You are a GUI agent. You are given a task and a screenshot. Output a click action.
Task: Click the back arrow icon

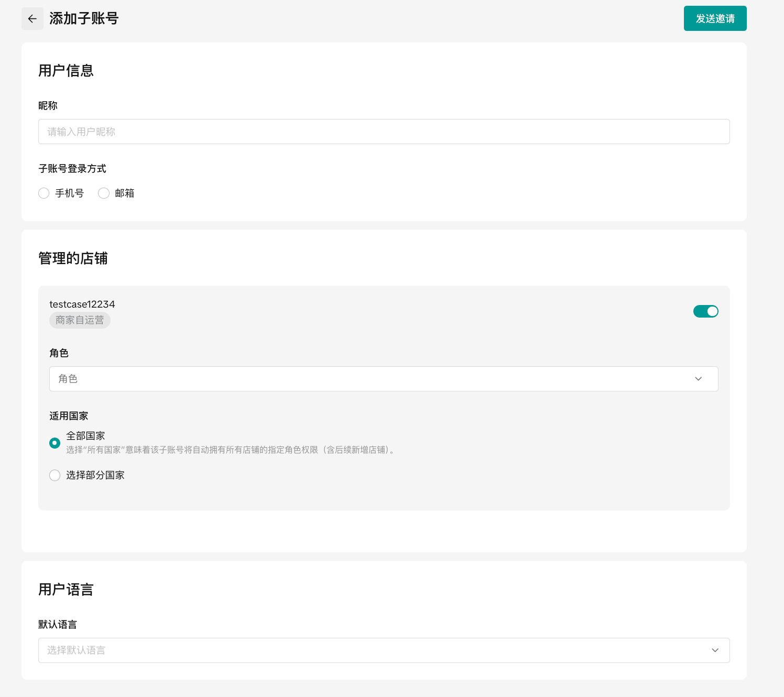pos(32,19)
